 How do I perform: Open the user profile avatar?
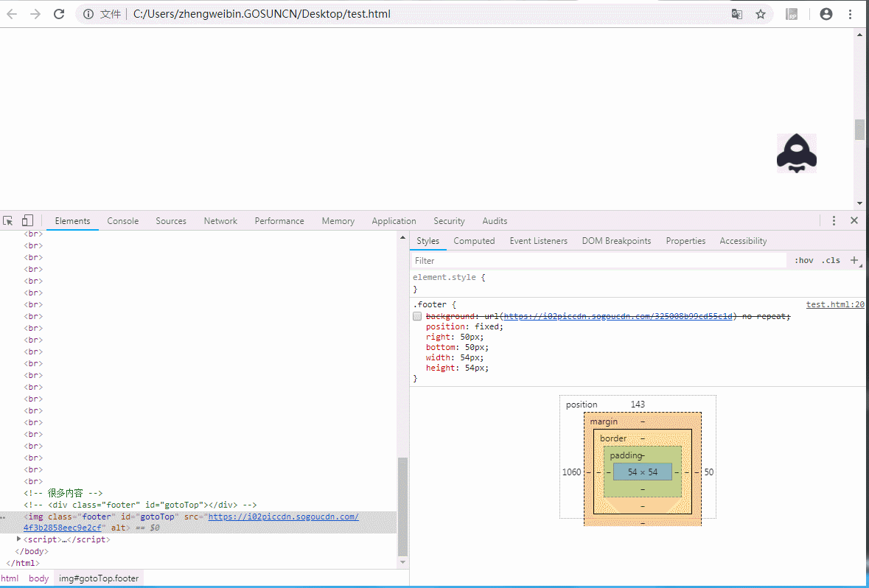(826, 15)
